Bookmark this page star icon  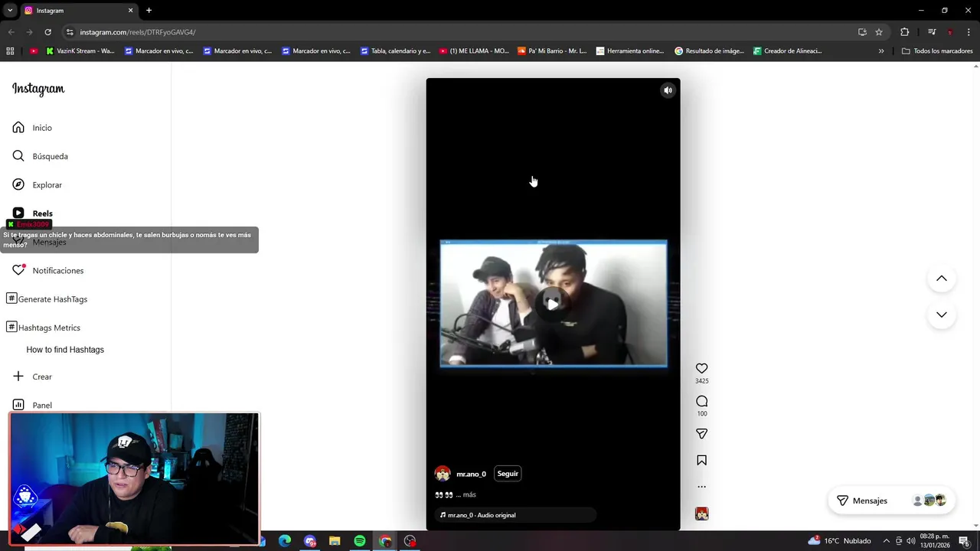(879, 32)
